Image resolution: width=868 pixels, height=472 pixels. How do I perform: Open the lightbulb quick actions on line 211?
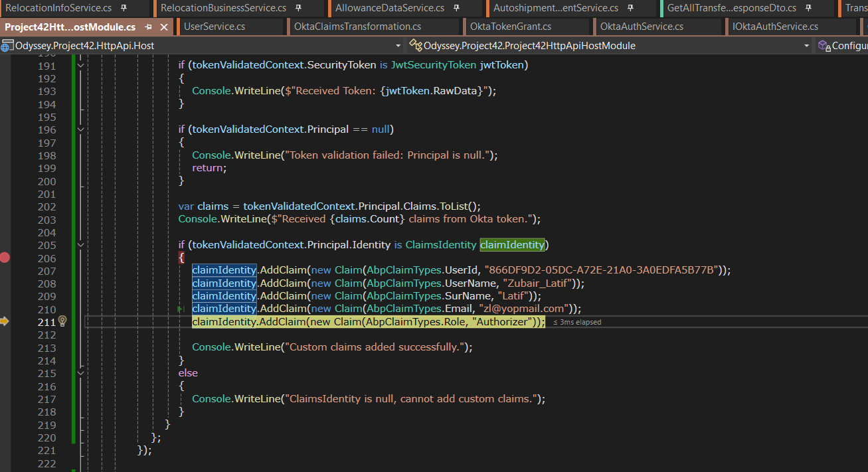click(62, 321)
